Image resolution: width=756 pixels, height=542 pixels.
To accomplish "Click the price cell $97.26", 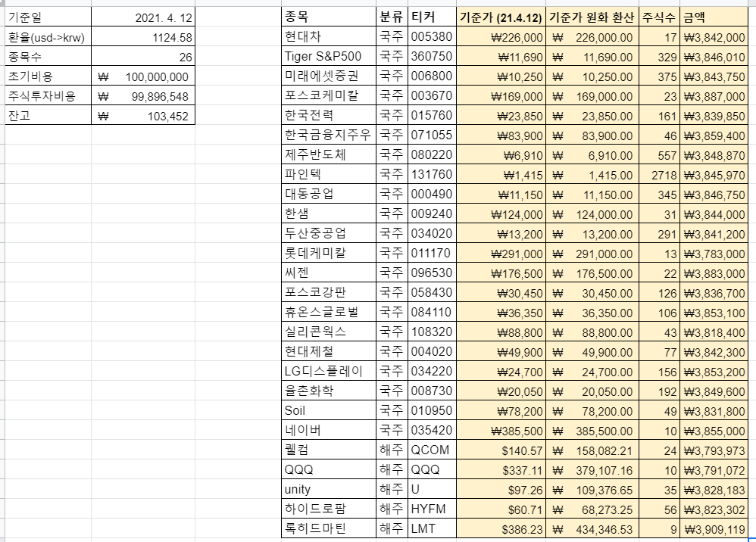I will [501, 490].
